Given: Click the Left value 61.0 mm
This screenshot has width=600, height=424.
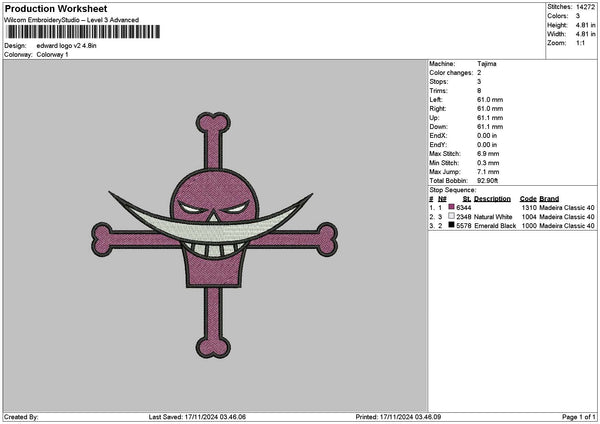Looking at the screenshot, I should pyautogui.click(x=490, y=100).
